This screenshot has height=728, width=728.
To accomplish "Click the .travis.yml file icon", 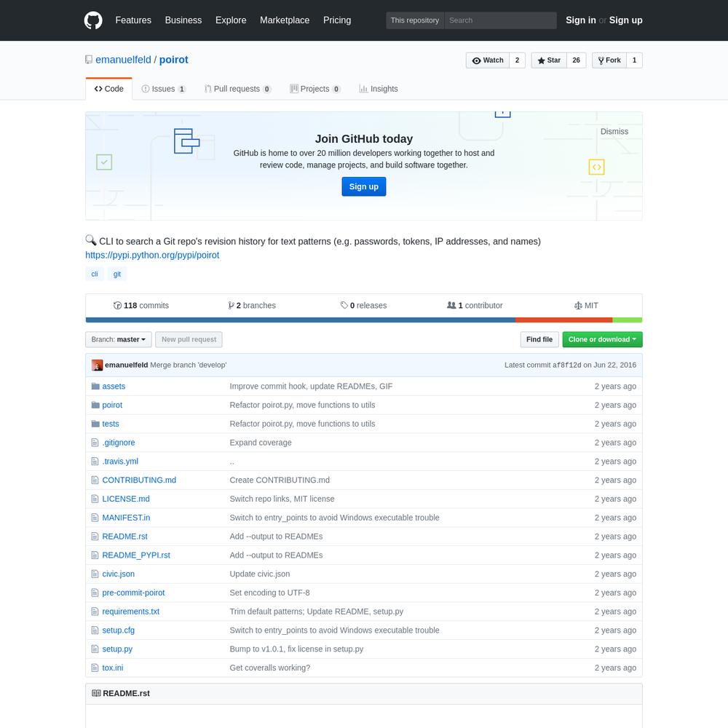I will pos(95,462).
